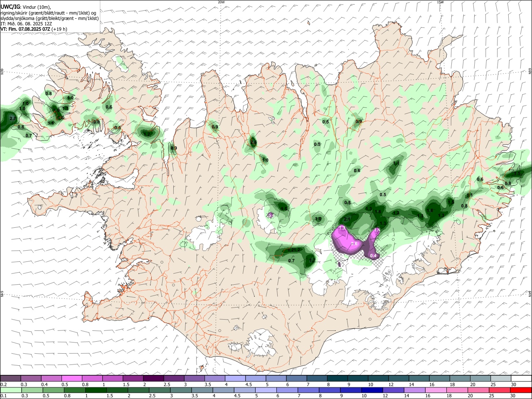Click the bright red swatch at the 30 mark

[x=521, y=390]
